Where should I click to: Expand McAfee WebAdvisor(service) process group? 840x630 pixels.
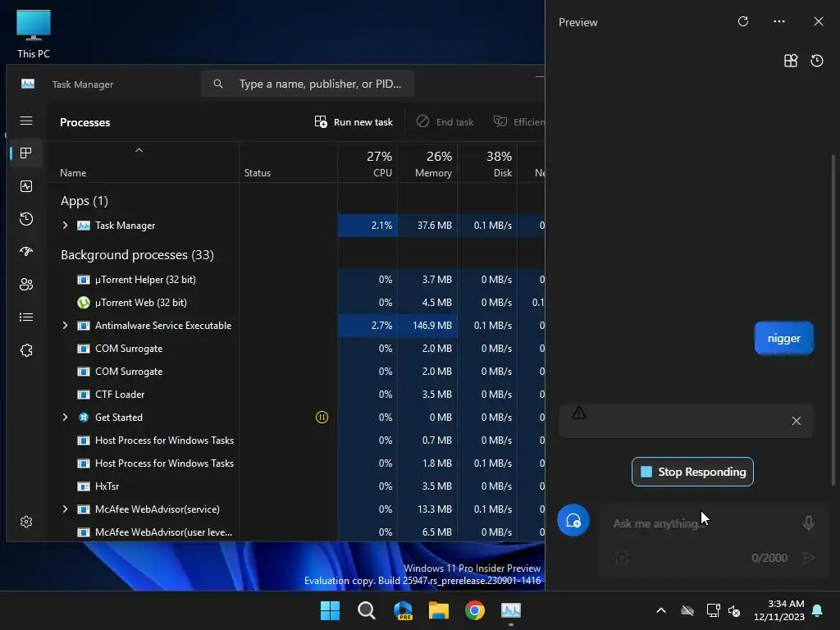66,509
